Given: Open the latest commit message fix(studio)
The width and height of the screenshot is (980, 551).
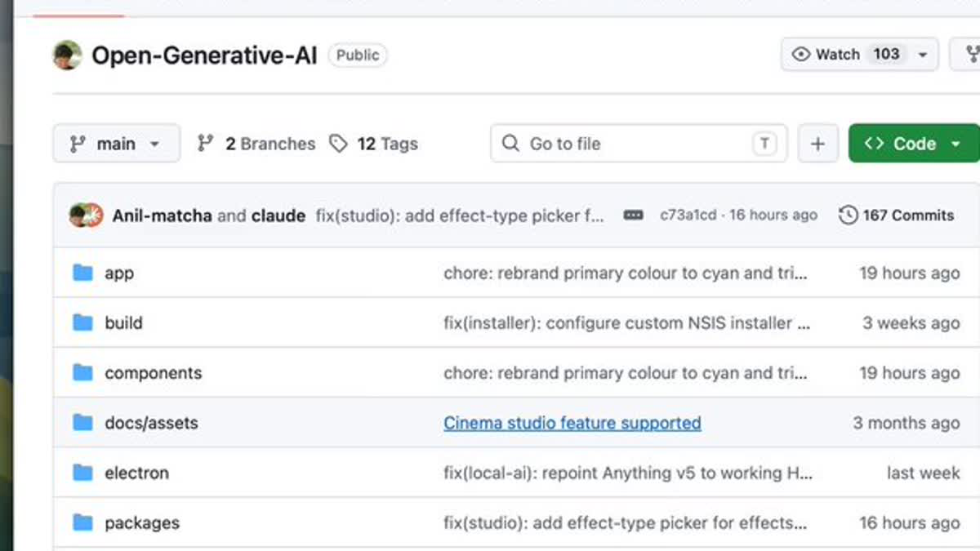Looking at the screenshot, I should pos(460,216).
